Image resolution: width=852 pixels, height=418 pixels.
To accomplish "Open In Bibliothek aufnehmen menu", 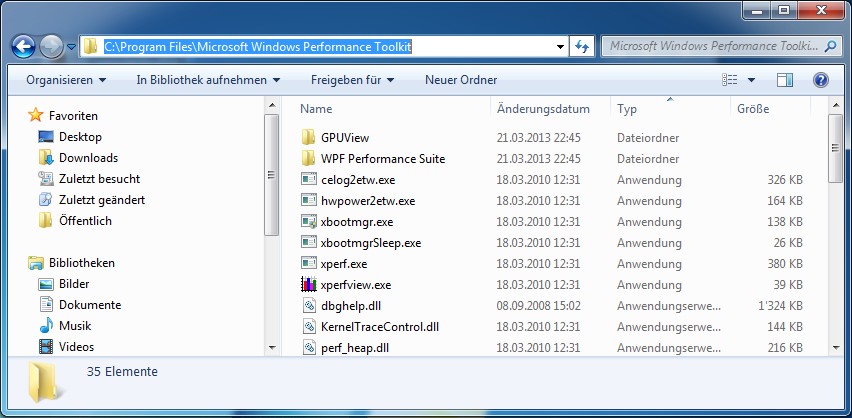I will (208, 80).
